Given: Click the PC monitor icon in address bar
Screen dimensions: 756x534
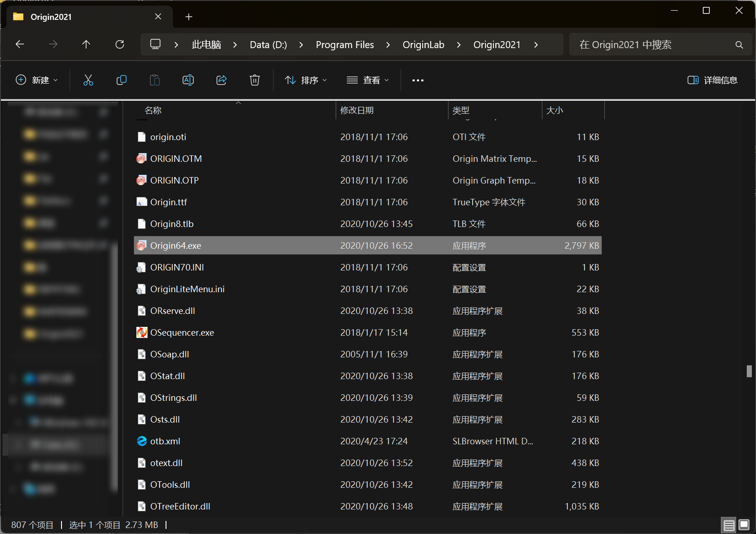Looking at the screenshot, I should [155, 44].
